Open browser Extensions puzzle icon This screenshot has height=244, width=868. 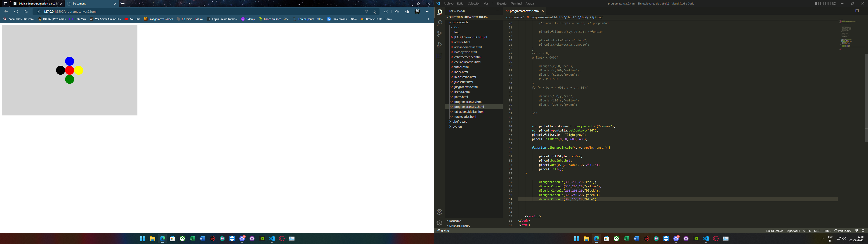(386, 12)
